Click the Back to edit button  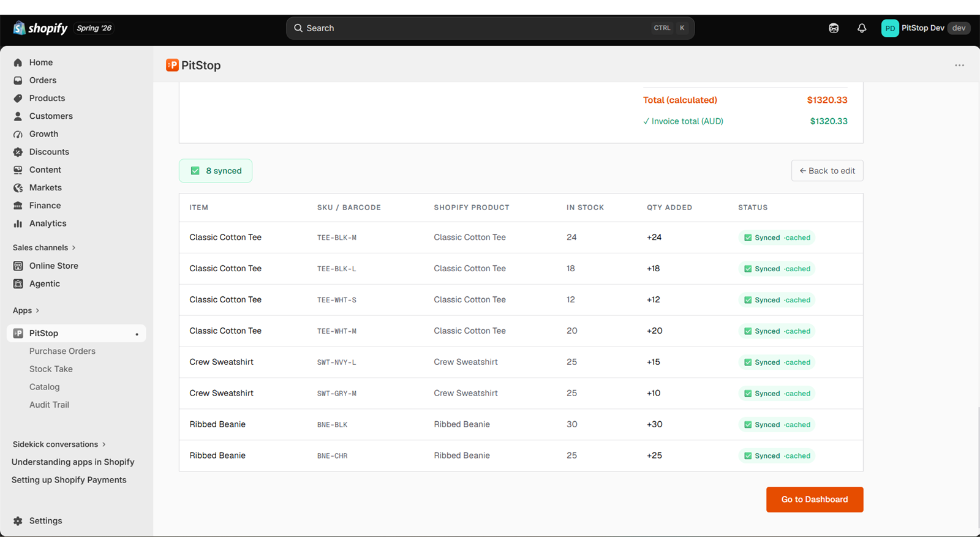click(827, 171)
